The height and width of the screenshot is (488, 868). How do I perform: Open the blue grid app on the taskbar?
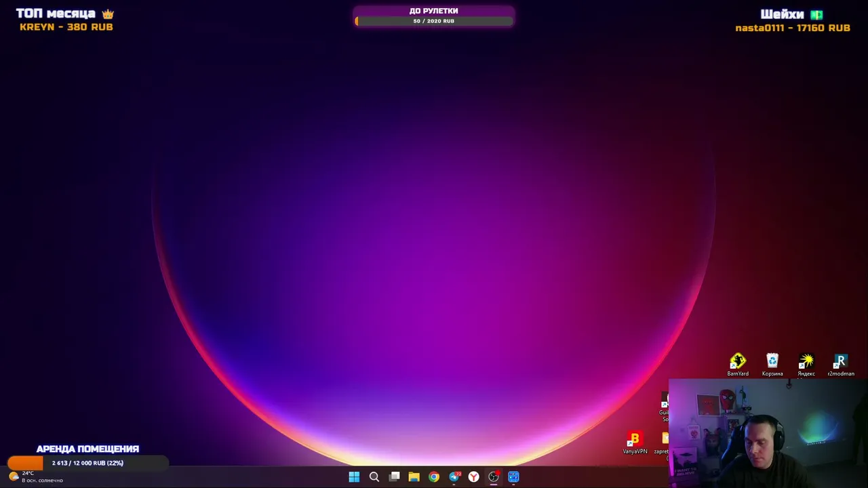pyautogui.click(x=513, y=477)
